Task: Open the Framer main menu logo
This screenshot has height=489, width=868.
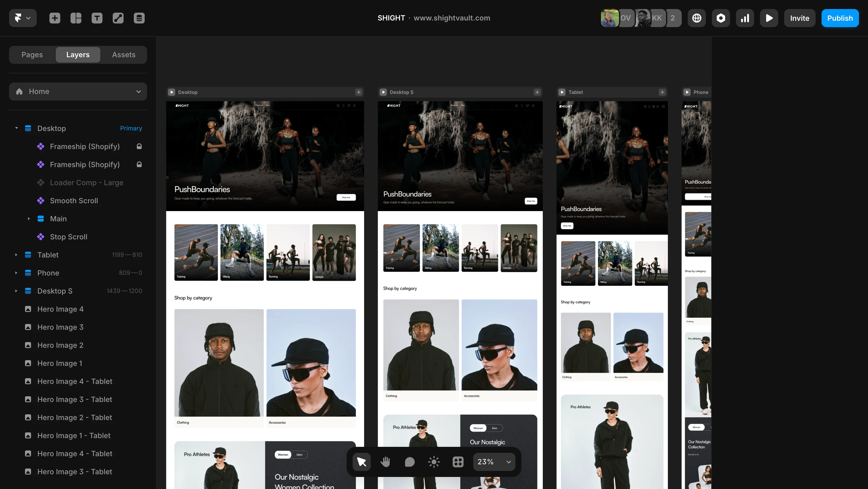Action: pyautogui.click(x=23, y=18)
